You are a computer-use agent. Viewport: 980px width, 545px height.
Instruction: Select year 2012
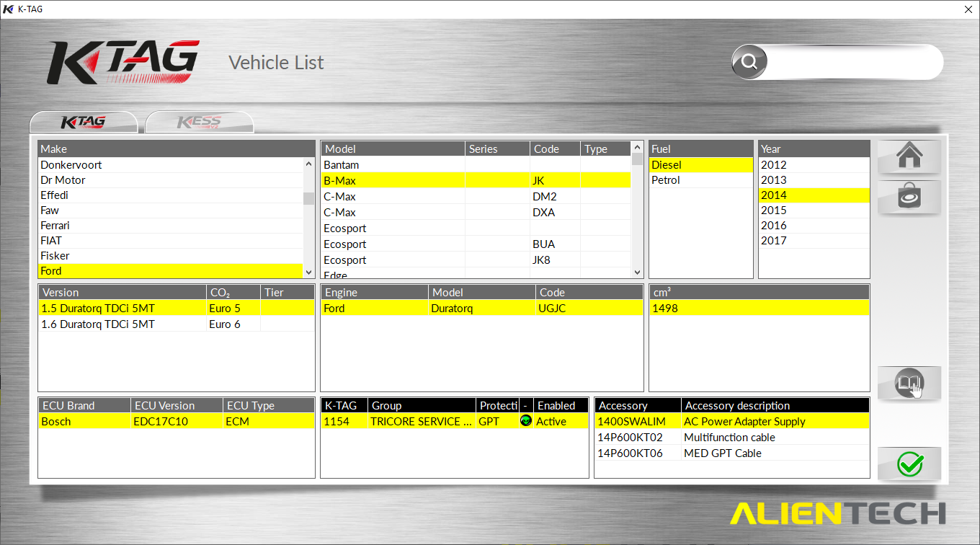pyautogui.click(x=814, y=164)
